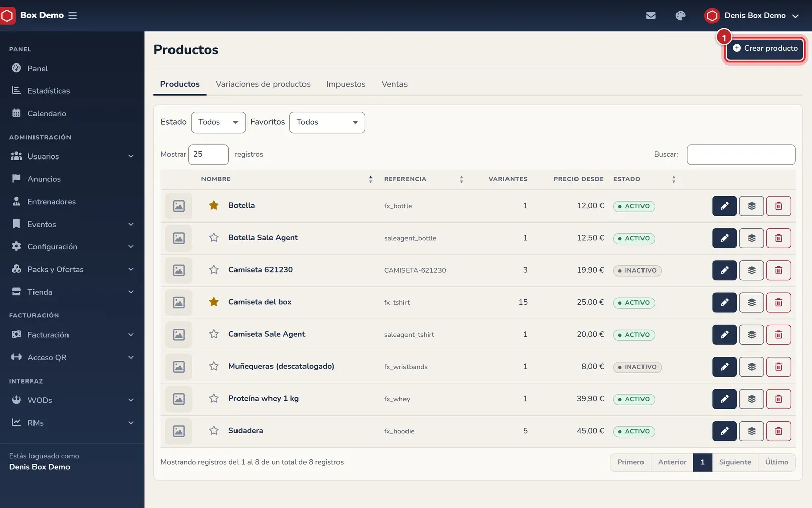This screenshot has height=508, width=812.
Task: Delete Botella using the trash icon
Action: tap(779, 206)
